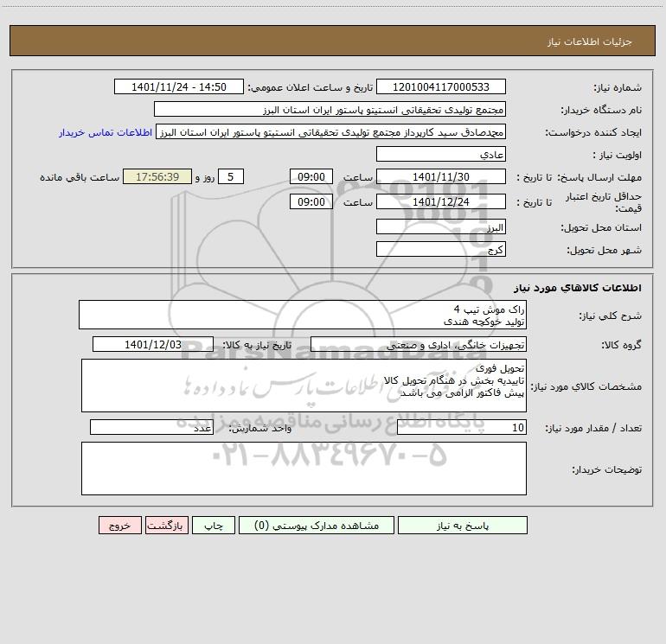
Task: Click the جزئیات اطلاعات نیاز header title
Action: click(x=590, y=41)
